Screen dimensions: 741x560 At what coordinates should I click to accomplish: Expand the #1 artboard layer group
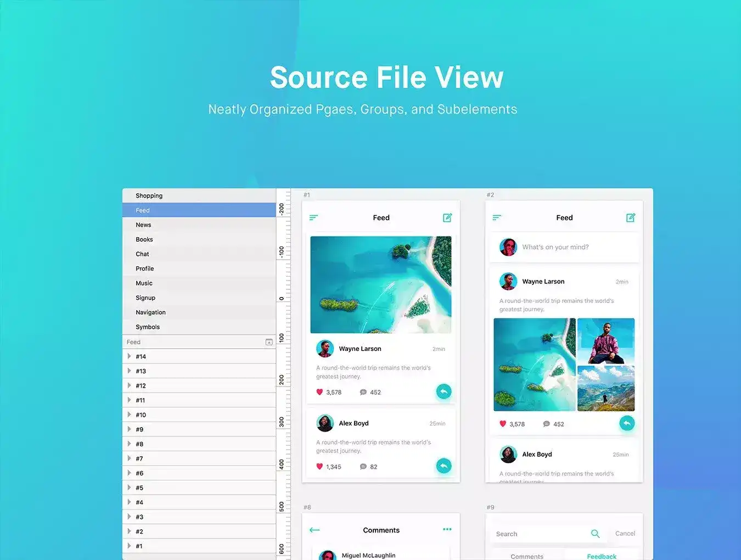[129, 546]
